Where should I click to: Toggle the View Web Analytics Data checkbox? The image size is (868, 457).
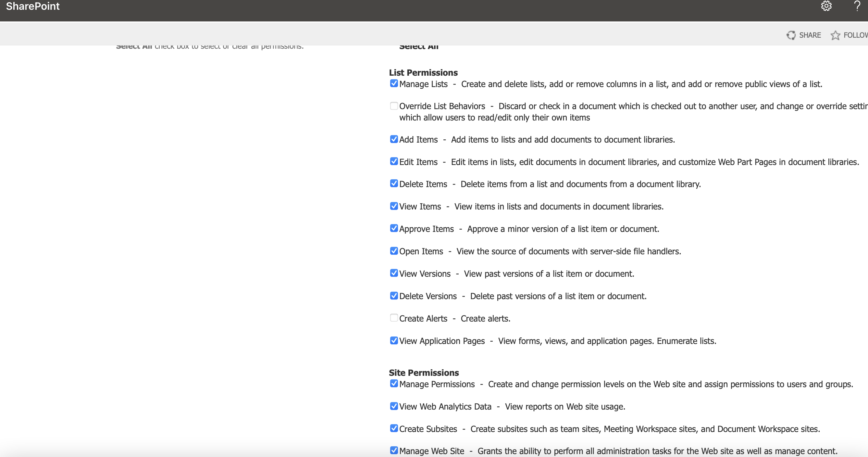pyautogui.click(x=394, y=406)
